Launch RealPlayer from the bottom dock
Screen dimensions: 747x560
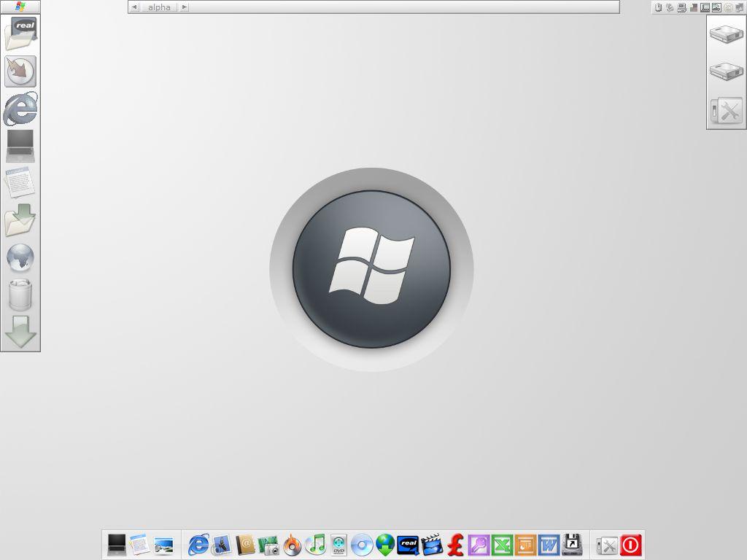point(409,545)
